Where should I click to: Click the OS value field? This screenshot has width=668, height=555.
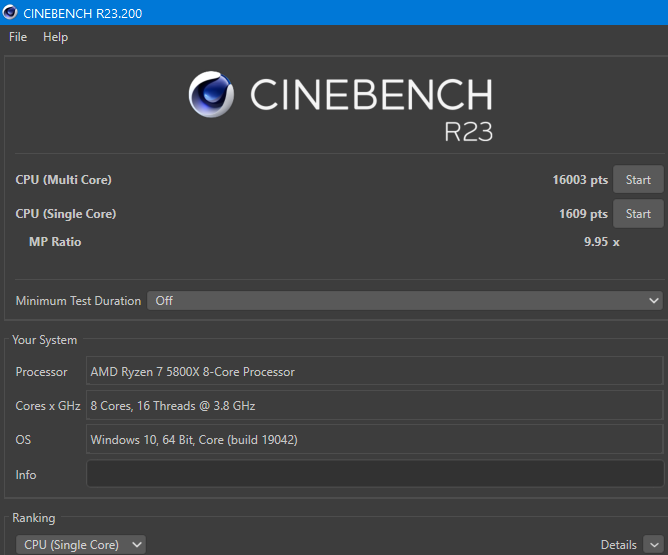[375, 439]
